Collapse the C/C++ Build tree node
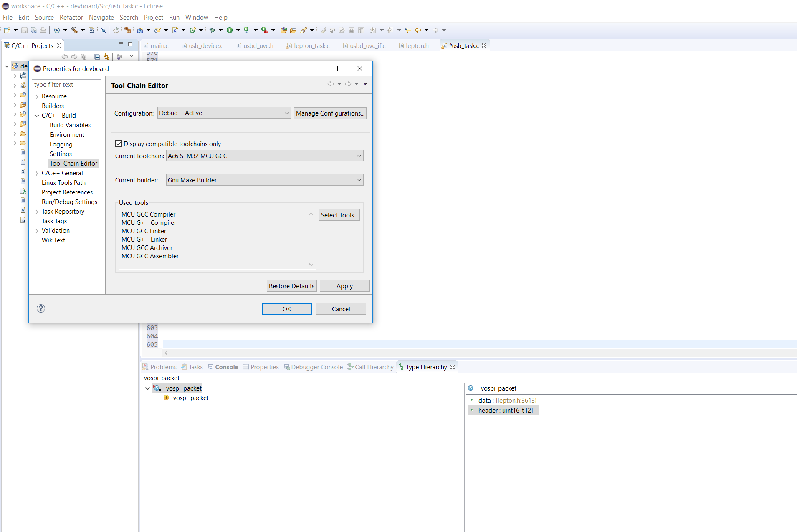The height and width of the screenshot is (532, 797). click(x=37, y=116)
